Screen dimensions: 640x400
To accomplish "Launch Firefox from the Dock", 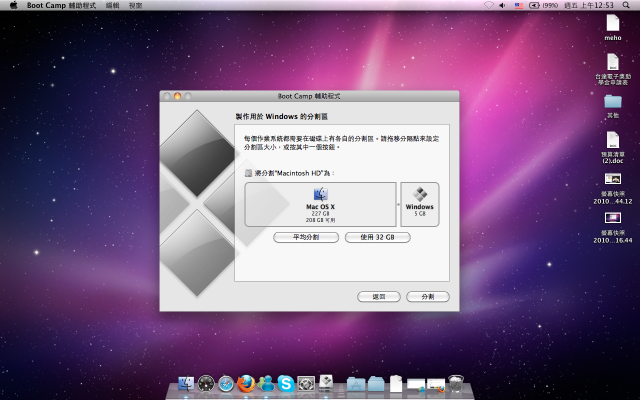I will click(x=246, y=384).
